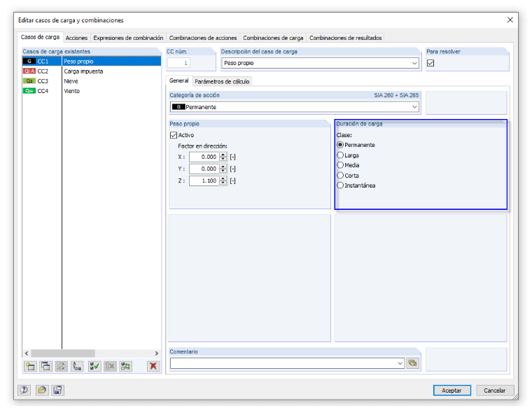This screenshot has width=532, height=408.
Task: Click the comment library icon button
Action: (x=412, y=363)
